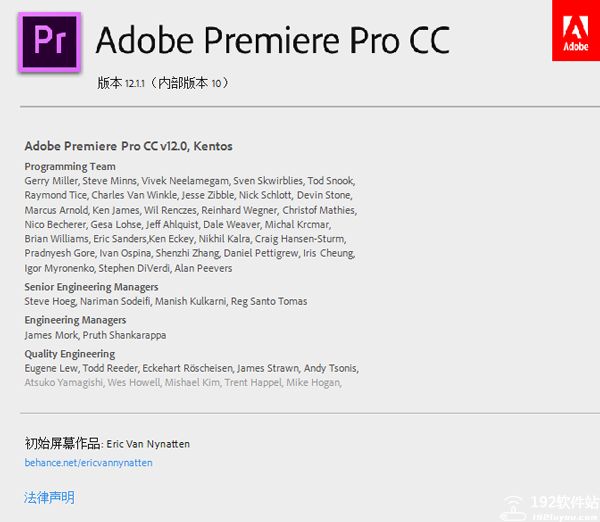This screenshot has height=522, width=600.
Task: Click the name Alan Peevers
Action: pos(203,268)
